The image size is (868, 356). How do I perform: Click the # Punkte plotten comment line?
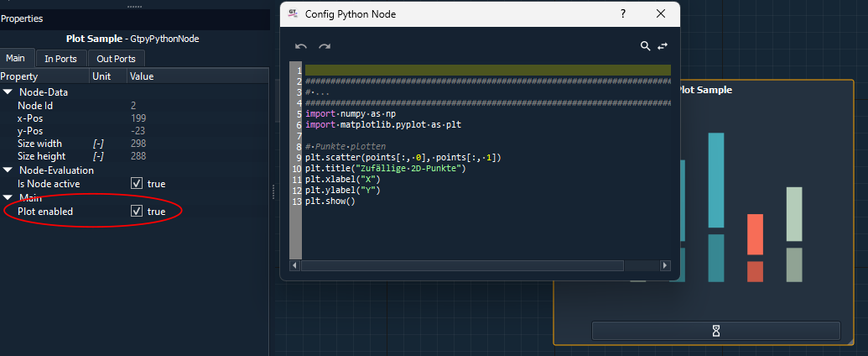tap(346, 146)
